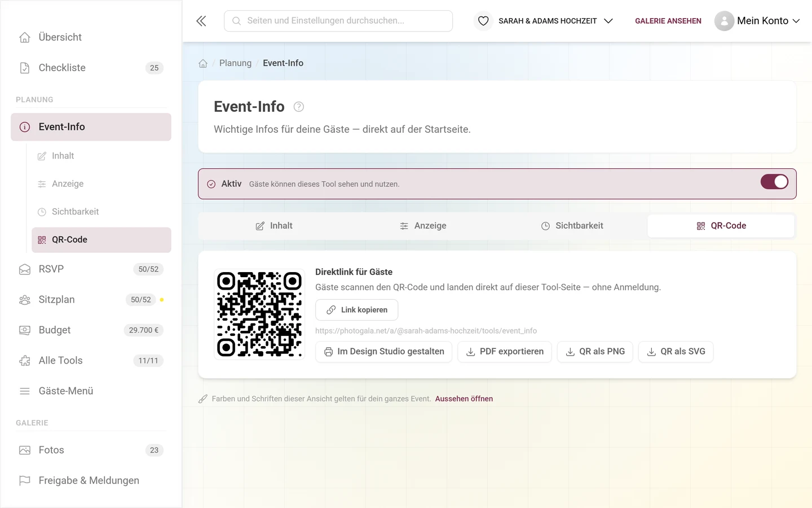
Task: Click the Checkliste document icon
Action: [x=25, y=68]
